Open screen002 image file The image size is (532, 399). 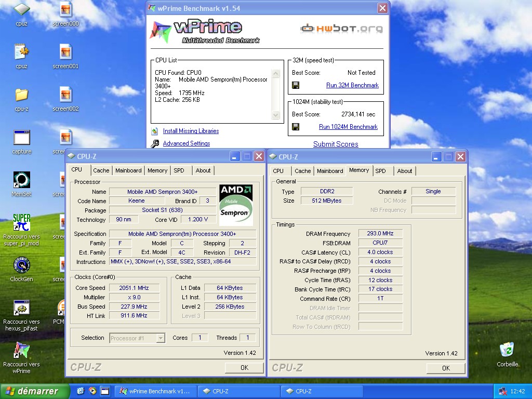65,95
